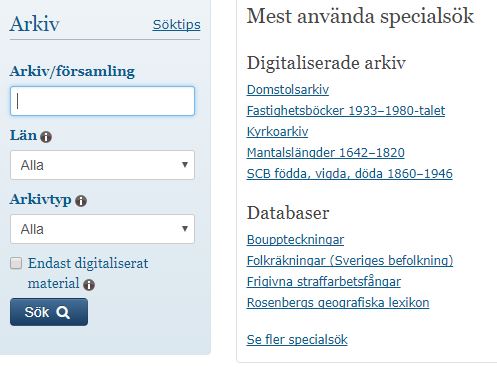Click info icon after Endast digitaliserat material
The image size is (497, 374).
89,285
